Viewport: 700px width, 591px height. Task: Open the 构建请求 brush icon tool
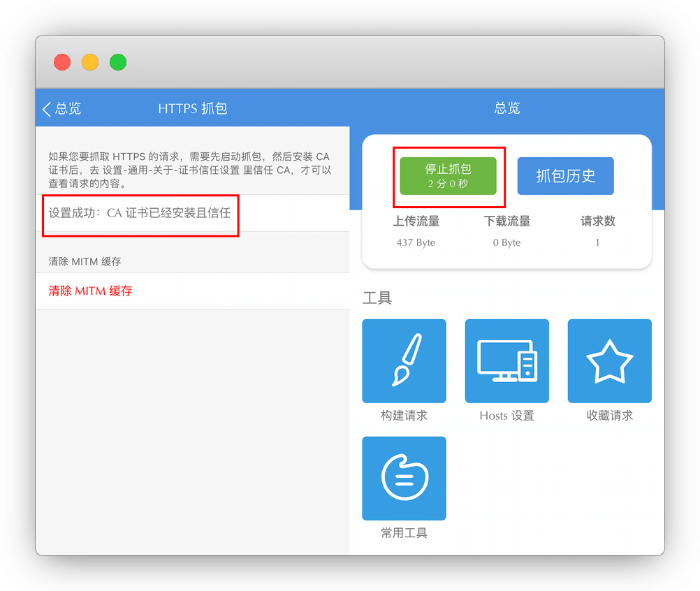click(404, 361)
